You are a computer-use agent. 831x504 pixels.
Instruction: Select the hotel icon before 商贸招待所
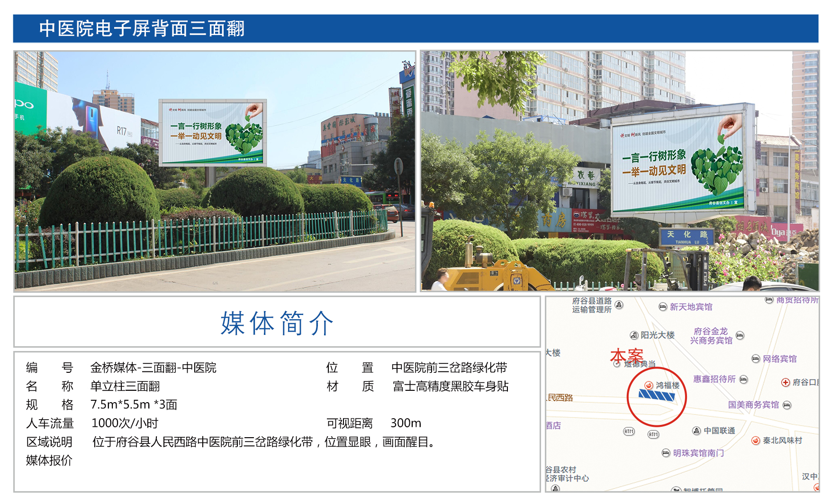[x=769, y=300]
